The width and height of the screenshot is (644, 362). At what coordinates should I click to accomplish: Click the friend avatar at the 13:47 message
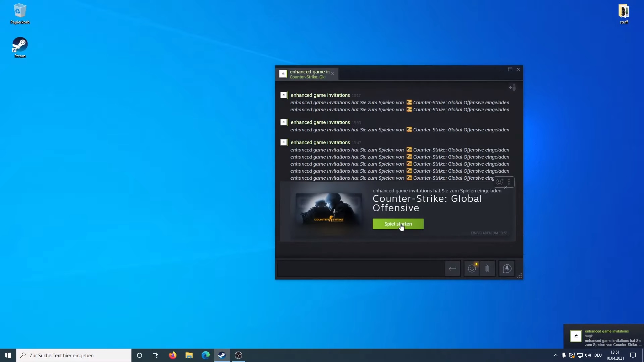(x=283, y=142)
